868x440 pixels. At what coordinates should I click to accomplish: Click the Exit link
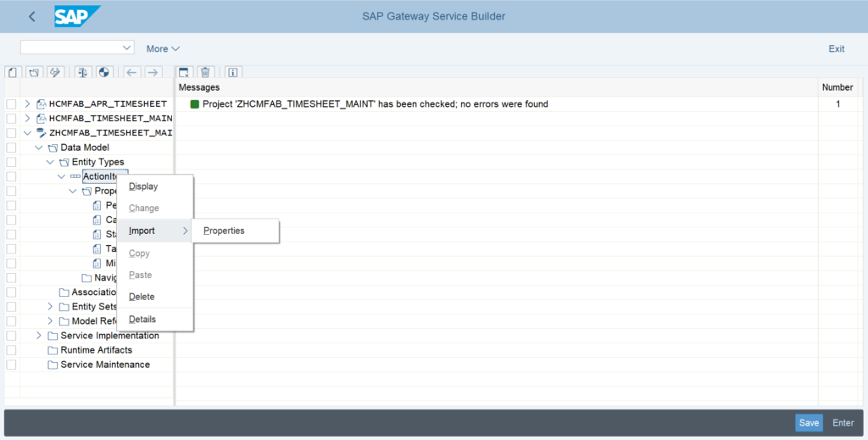click(x=836, y=48)
